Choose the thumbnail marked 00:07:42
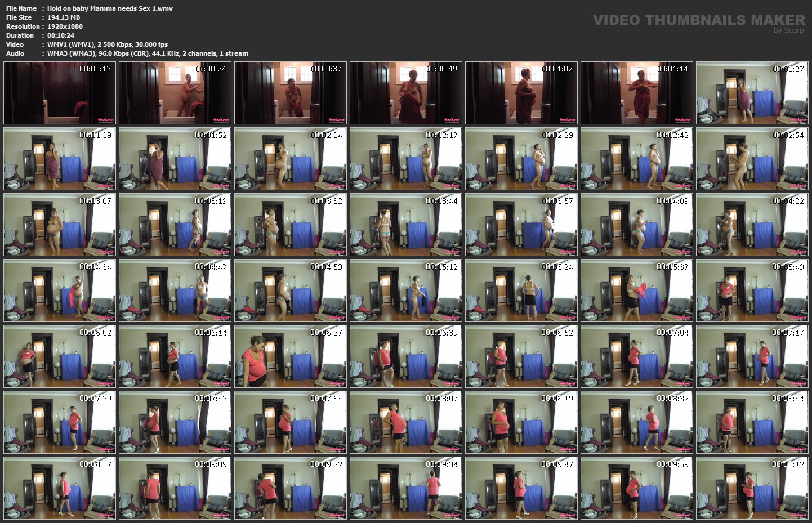The width and height of the screenshot is (812, 523). point(175,422)
